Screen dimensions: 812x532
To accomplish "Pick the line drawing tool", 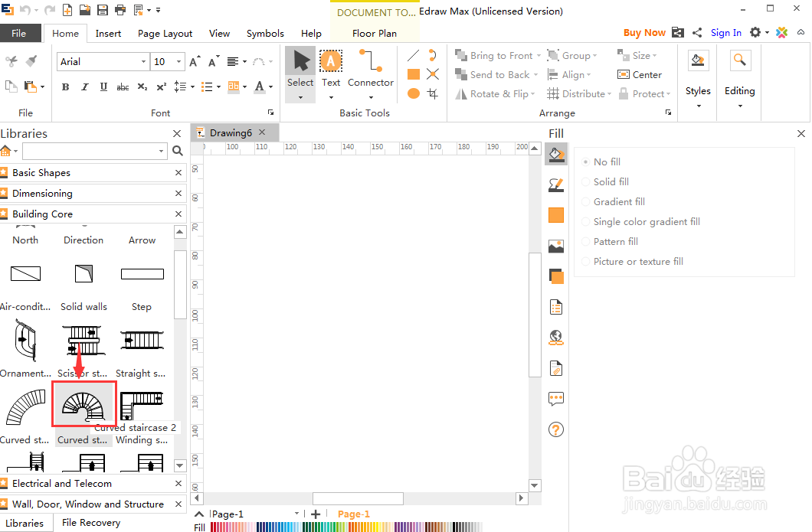I will 413,55.
